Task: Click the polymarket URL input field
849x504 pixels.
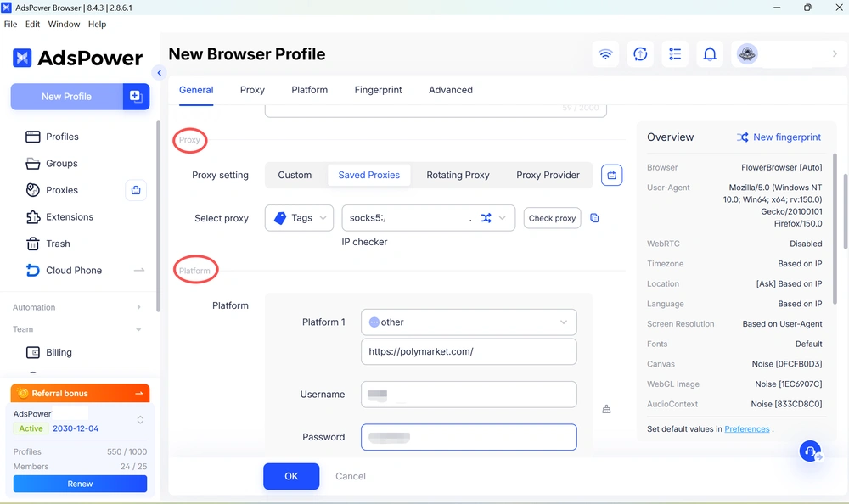Action: (469, 352)
